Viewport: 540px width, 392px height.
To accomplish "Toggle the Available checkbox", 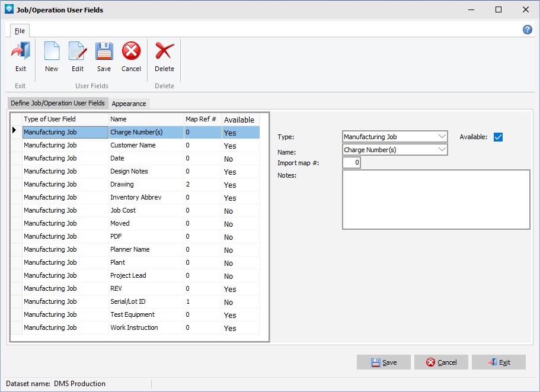I will click(498, 137).
